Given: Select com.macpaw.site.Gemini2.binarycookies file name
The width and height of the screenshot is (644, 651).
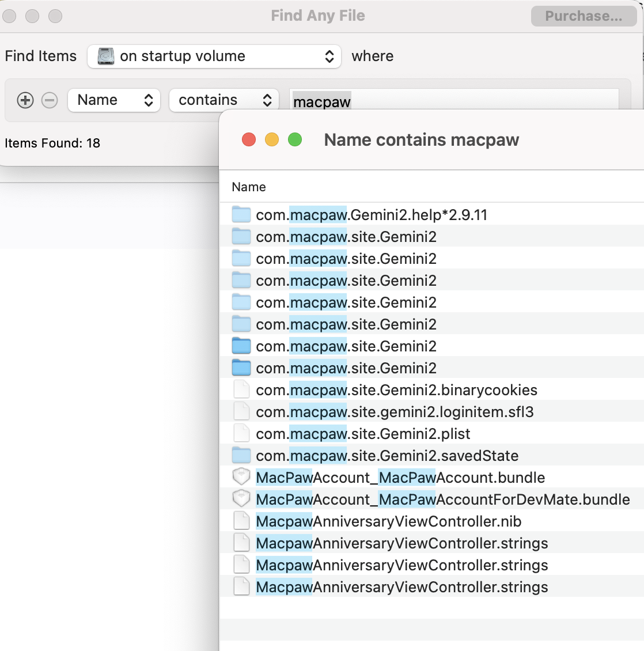Looking at the screenshot, I should pos(396,390).
